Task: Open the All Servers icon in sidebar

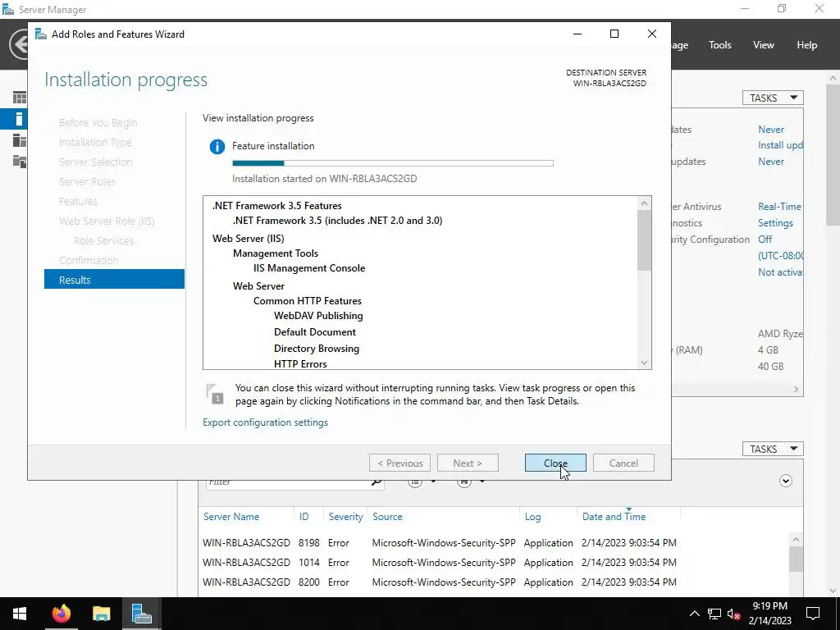Action: pos(20,140)
